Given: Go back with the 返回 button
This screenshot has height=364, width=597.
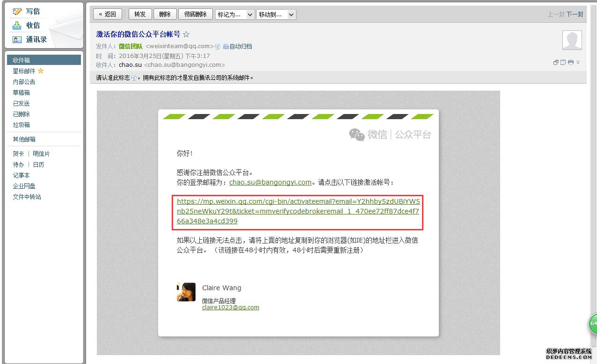Looking at the screenshot, I should pos(108,14).
